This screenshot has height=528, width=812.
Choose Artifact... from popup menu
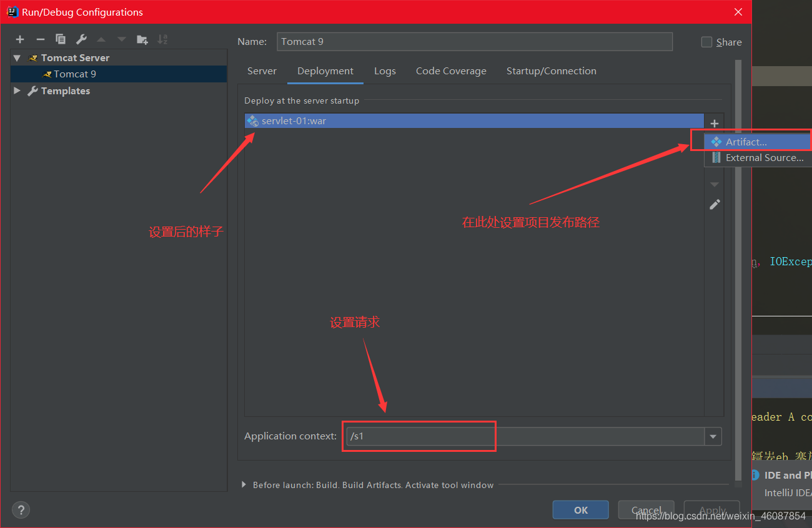[758, 142]
